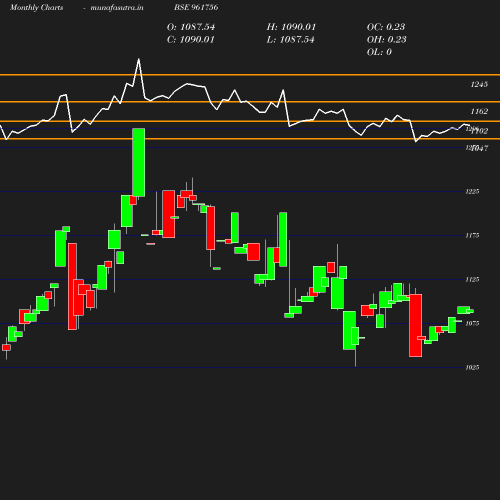The height and width of the screenshot is (500, 500).
Task: Click the high value 'H: 1090.01'
Action: pos(291,27)
